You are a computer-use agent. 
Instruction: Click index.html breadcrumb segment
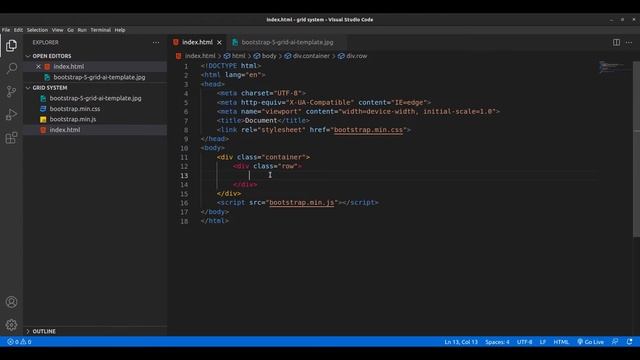200,56
